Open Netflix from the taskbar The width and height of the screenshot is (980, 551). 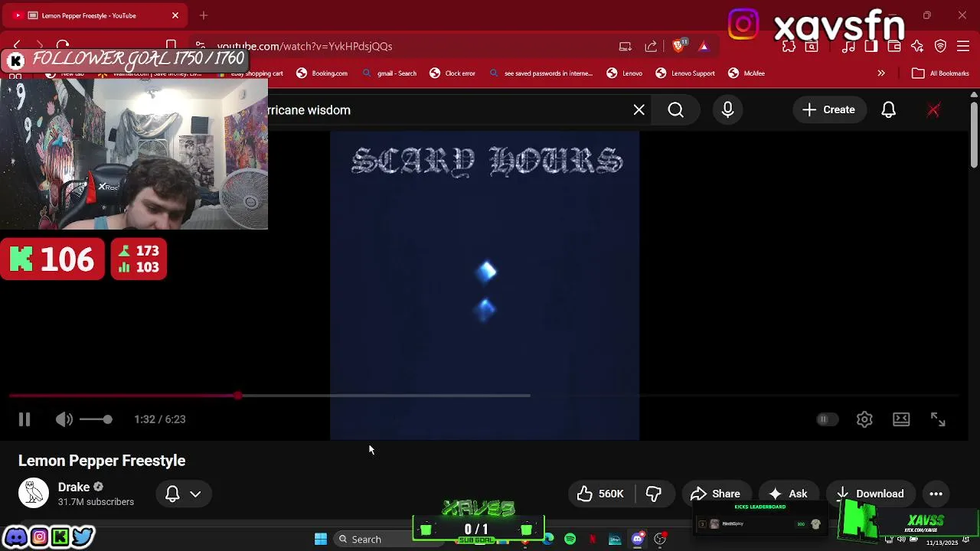[593, 540]
